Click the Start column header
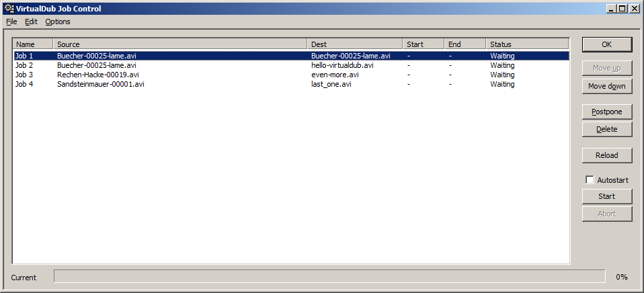 tap(424, 44)
